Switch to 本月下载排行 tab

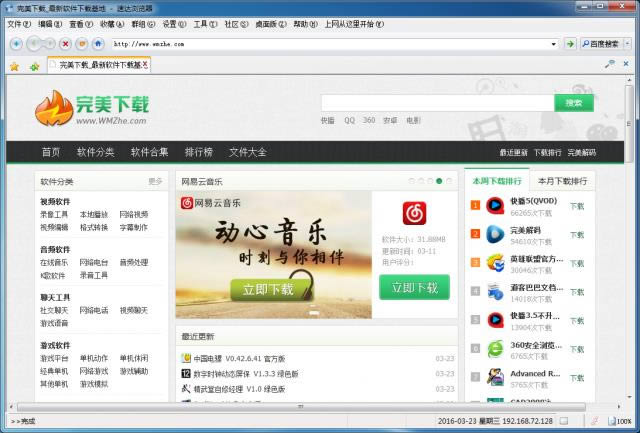point(562,181)
